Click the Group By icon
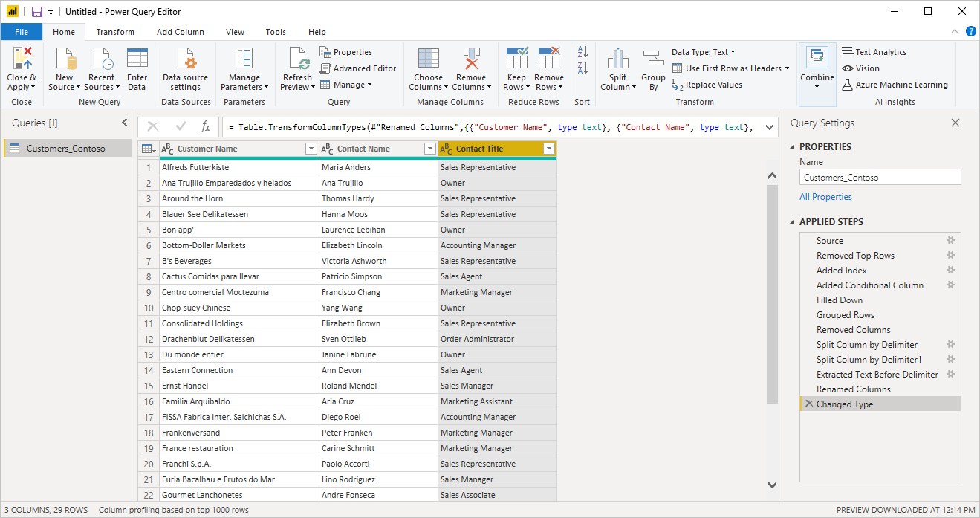980x518 pixels. tap(653, 59)
